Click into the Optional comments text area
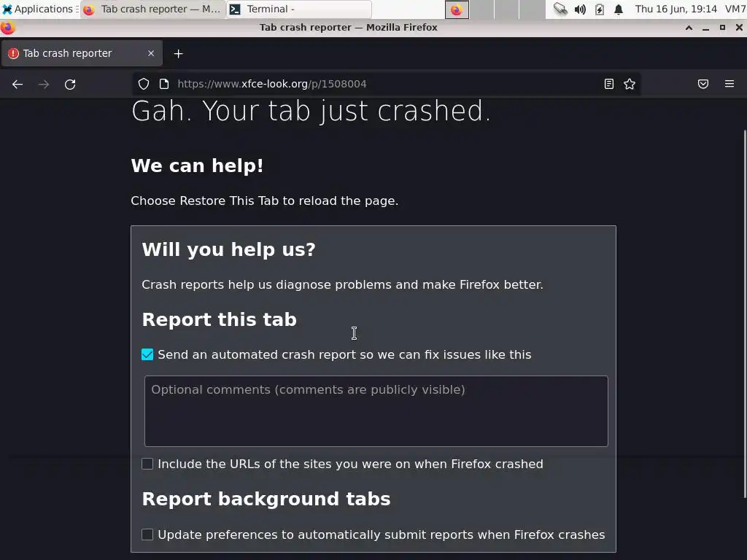The height and width of the screenshot is (560, 747). tap(376, 411)
